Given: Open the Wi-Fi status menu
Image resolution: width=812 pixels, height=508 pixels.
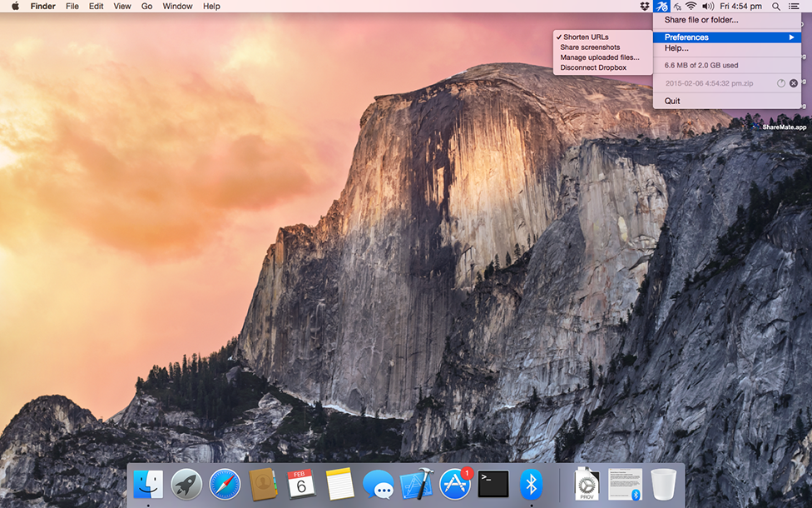Looking at the screenshot, I should point(691,6).
